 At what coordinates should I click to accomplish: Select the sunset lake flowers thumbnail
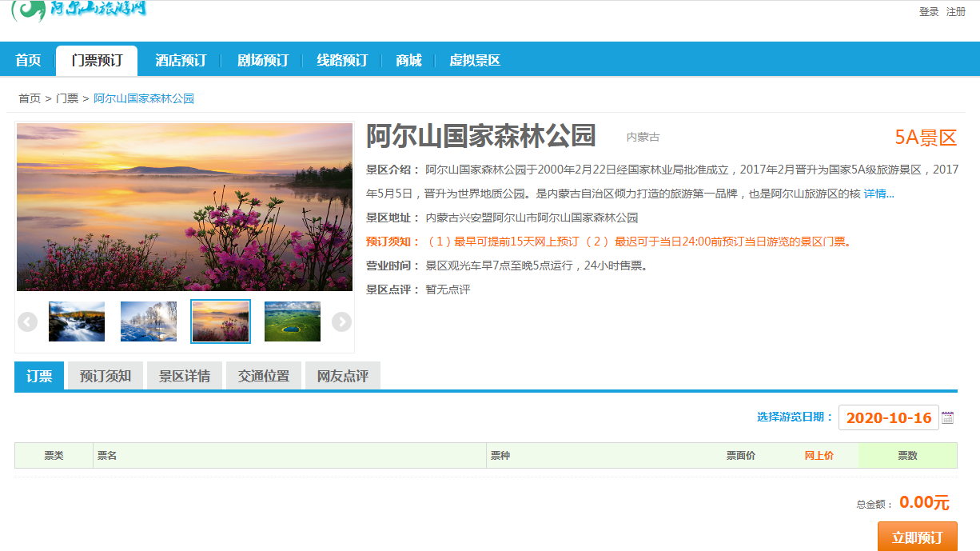[221, 321]
